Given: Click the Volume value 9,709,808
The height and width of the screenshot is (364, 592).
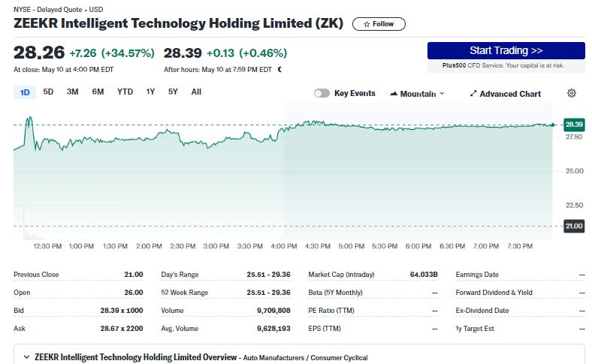Looking at the screenshot, I should coord(273,311).
